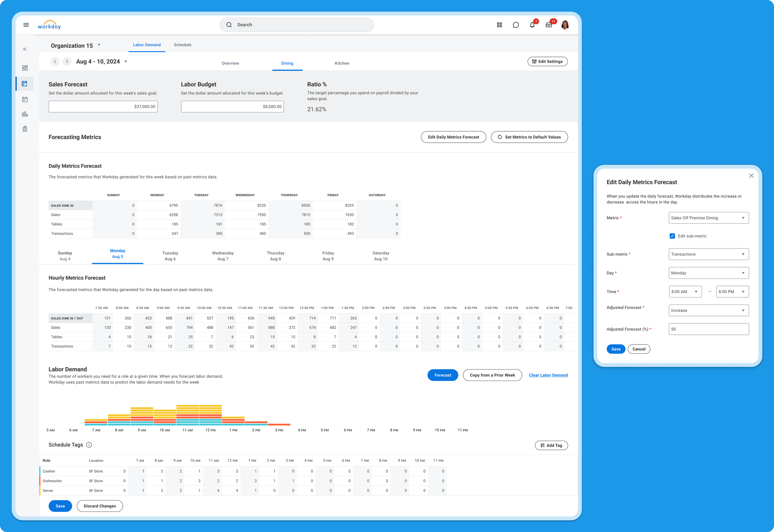Image resolution: width=774 pixels, height=532 pixels.
Task: Expand the Organization 15 selector
Action: click(99, 45)
